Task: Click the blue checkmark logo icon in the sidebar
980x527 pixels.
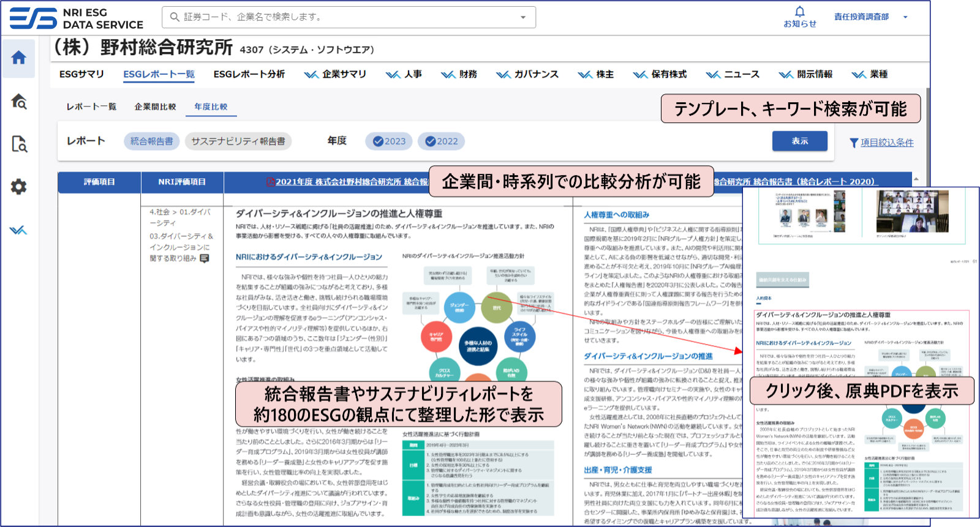Action: (x=18, y=230)
